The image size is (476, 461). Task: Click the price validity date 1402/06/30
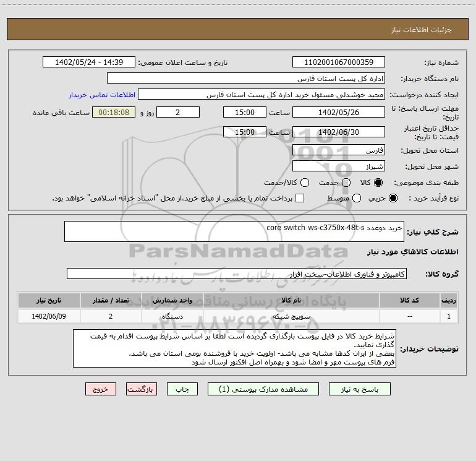tap(339, 132)
